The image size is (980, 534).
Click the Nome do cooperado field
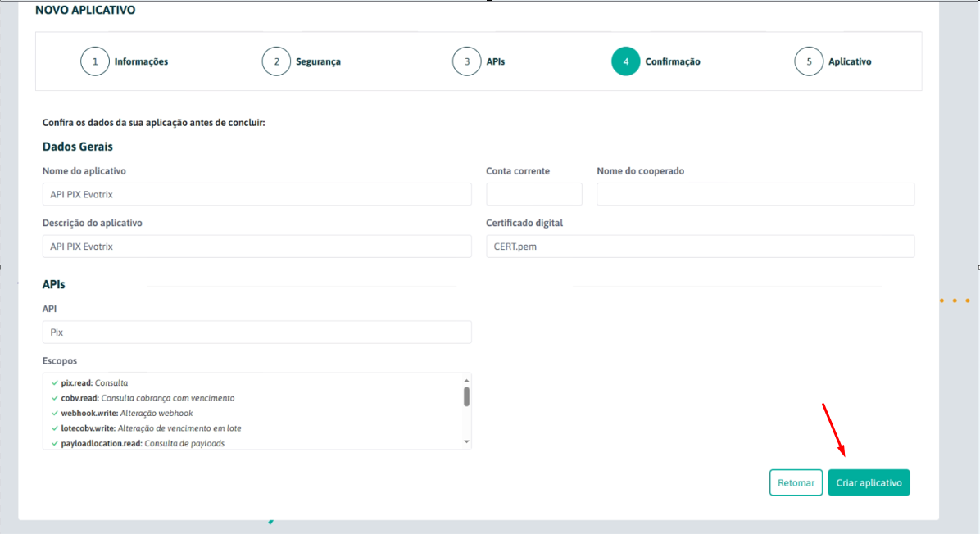pos(755,194)
